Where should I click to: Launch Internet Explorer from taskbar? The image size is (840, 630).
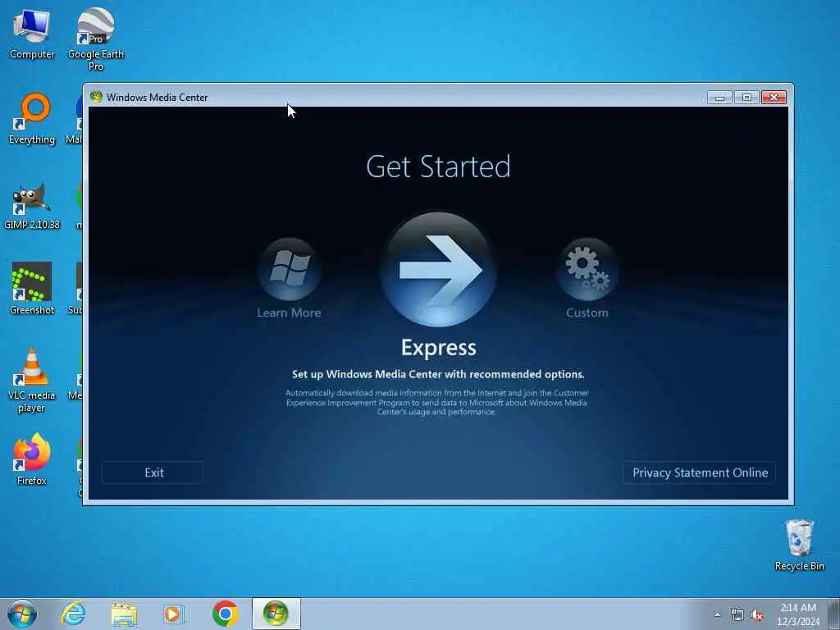tap(73, 614)
